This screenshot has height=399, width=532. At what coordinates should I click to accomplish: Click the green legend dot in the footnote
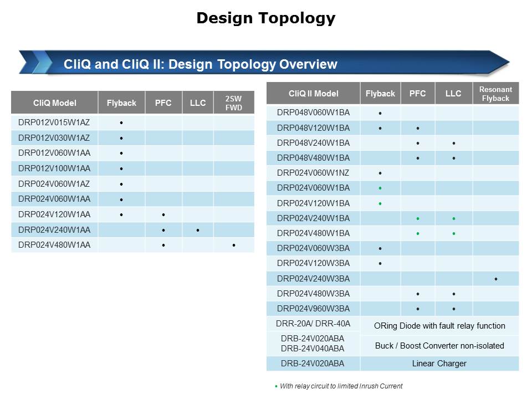(x=277, y=386)
